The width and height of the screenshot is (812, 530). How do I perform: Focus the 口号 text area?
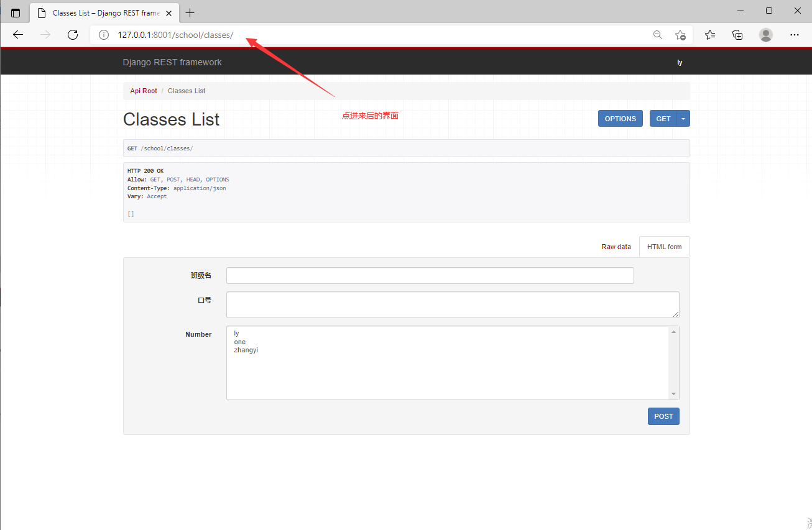(453, 304)
